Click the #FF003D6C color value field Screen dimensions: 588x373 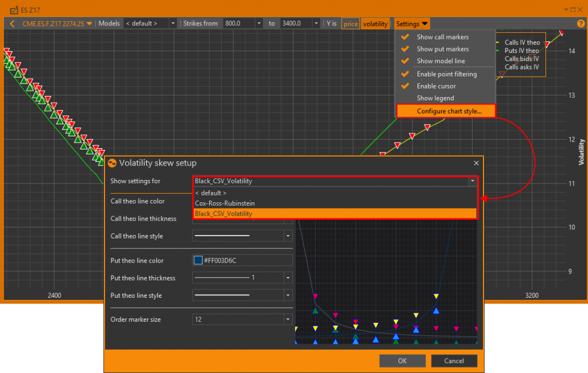coord(242,260)
